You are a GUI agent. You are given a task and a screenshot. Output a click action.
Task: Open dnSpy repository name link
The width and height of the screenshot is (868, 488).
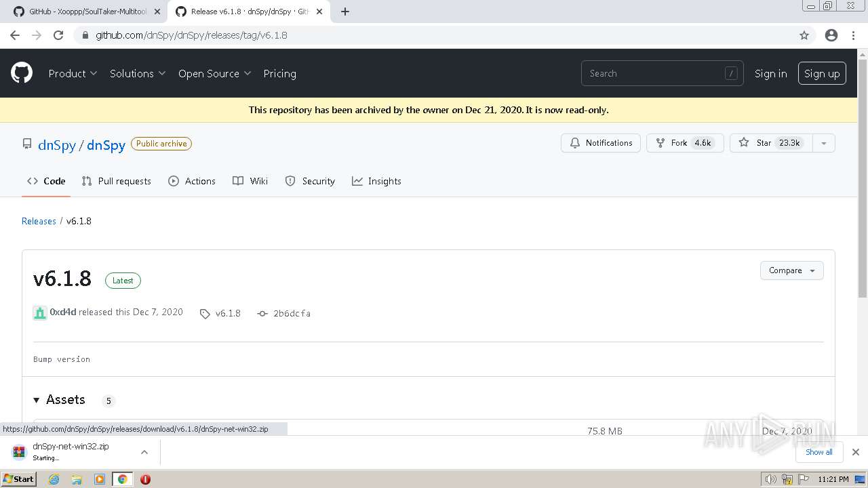[106, 145]
